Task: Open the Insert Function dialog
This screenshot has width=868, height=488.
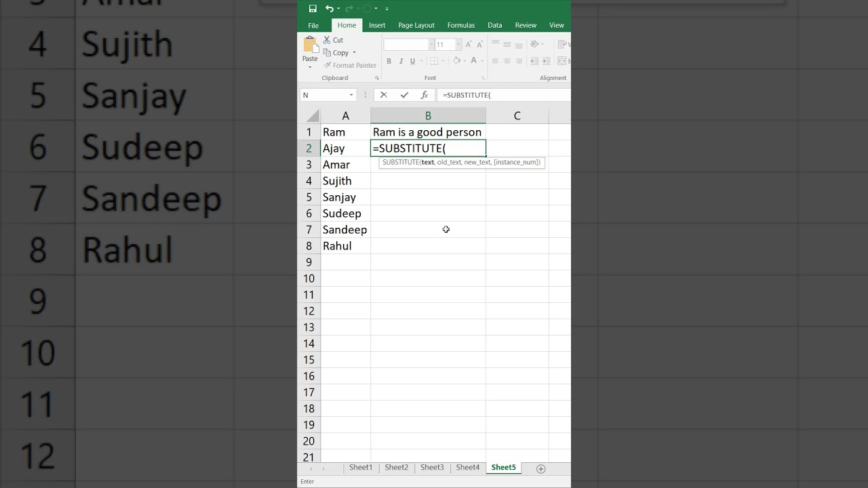Action: click(425, 95)
